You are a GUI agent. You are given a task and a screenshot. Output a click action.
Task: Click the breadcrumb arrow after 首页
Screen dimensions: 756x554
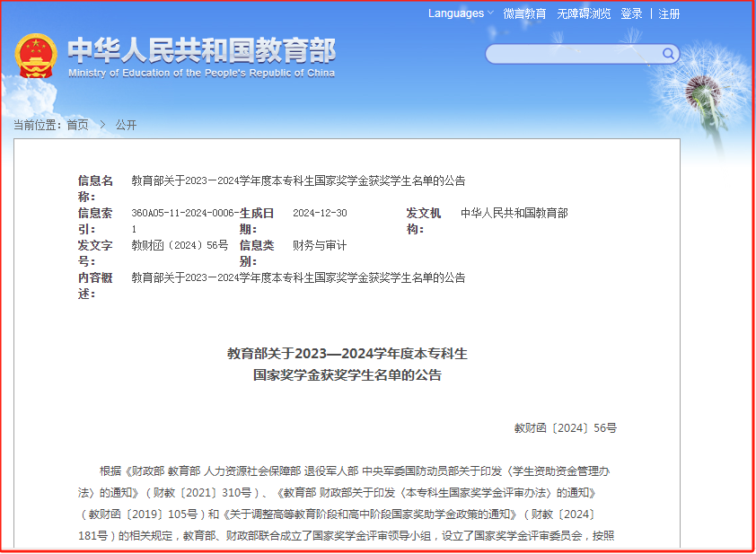(102, 125)
